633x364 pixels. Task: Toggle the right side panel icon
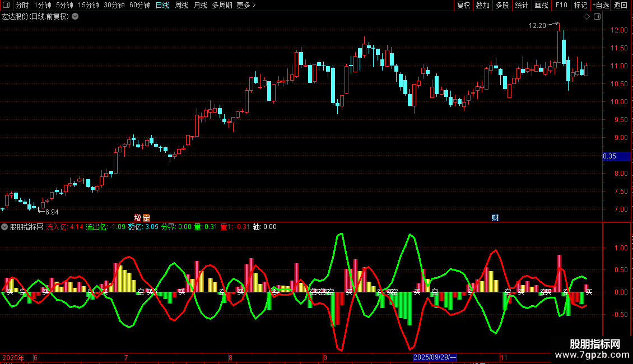tap(597, 17)
